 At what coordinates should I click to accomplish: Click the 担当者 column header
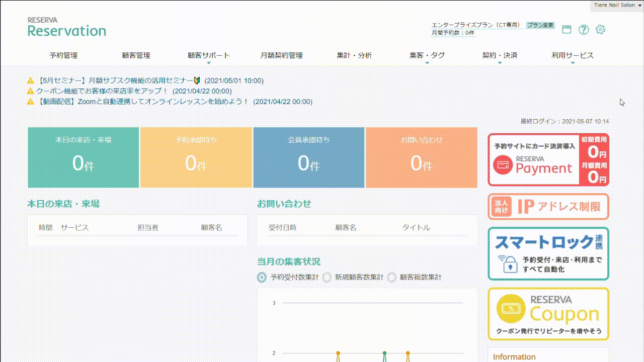coord(148,227)
